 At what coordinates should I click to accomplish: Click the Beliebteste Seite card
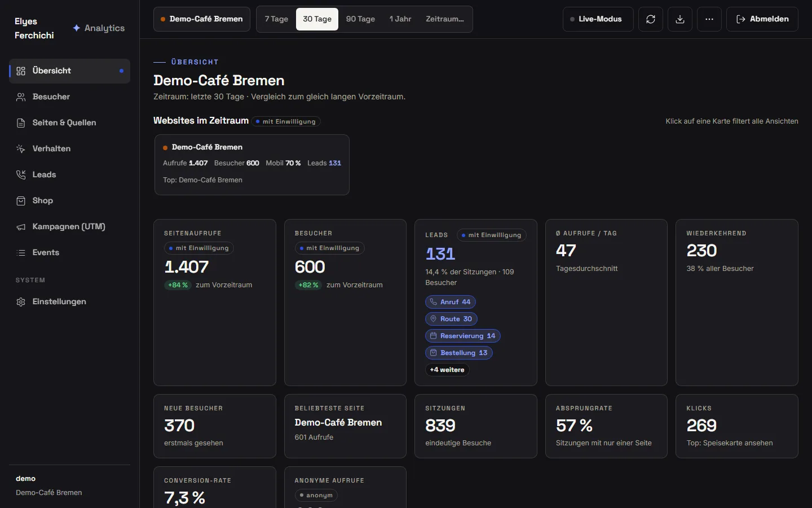tap(346, 426)
